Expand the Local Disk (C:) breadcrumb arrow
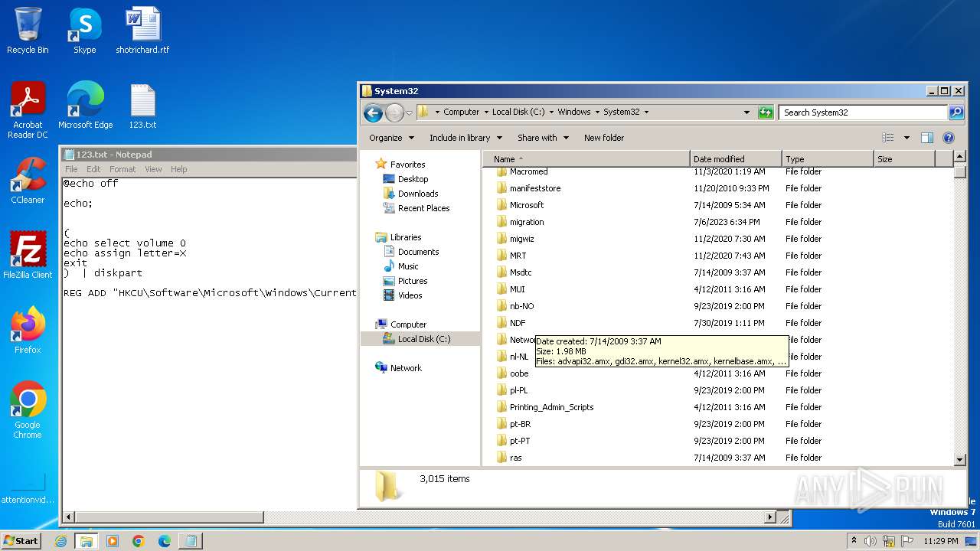 (x=551, y=112)
